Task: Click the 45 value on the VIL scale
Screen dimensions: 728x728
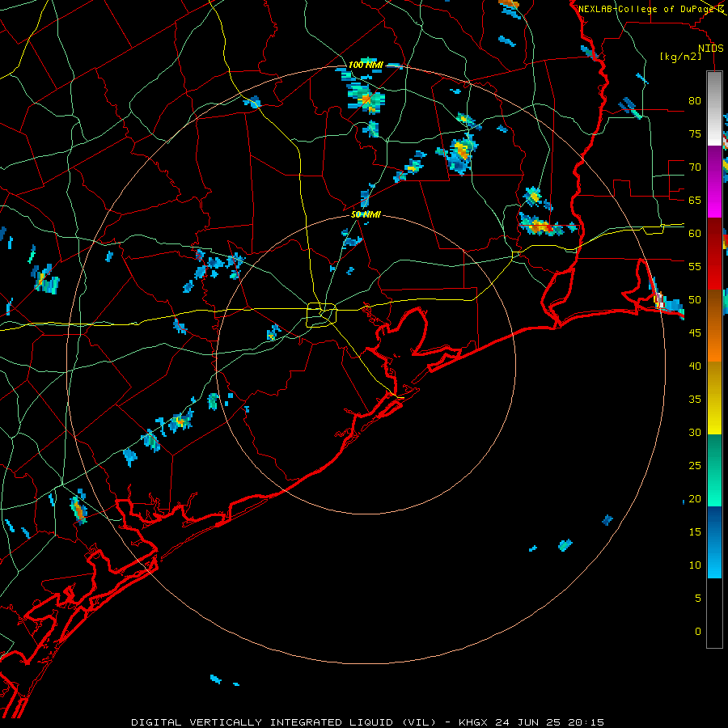Action: [x=695, y=333]
